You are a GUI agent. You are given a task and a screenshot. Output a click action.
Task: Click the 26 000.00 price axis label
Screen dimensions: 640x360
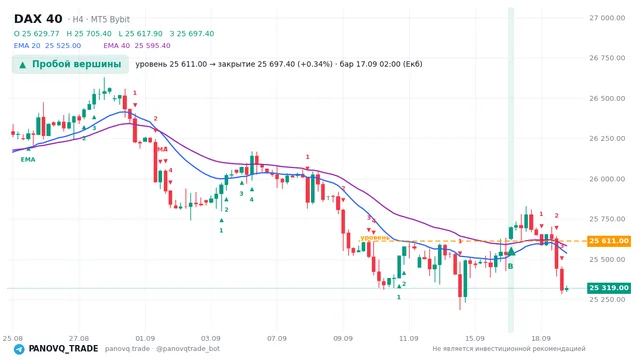[607, 178]
